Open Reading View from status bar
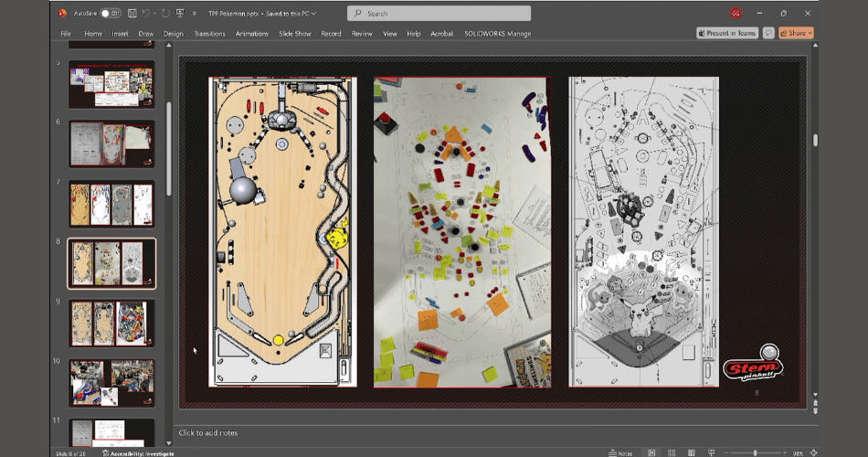Screen dimensions: 868x457 (x=692, y=453)
